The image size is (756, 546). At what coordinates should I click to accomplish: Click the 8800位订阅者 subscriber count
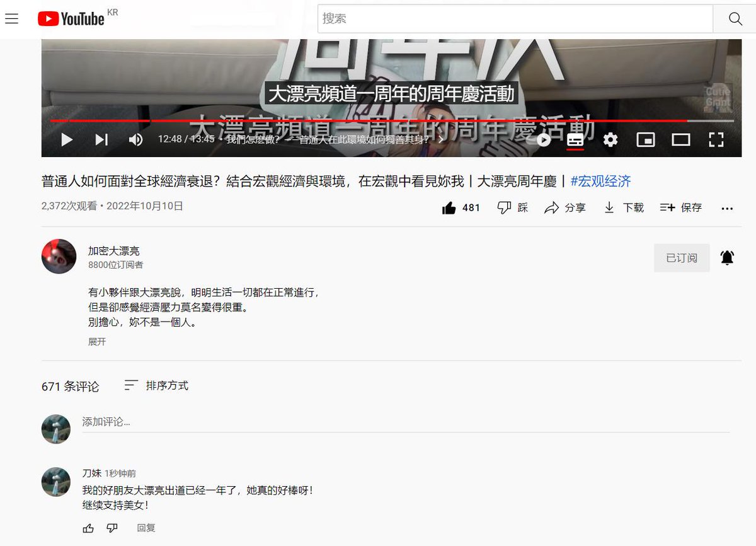point(115,265)
